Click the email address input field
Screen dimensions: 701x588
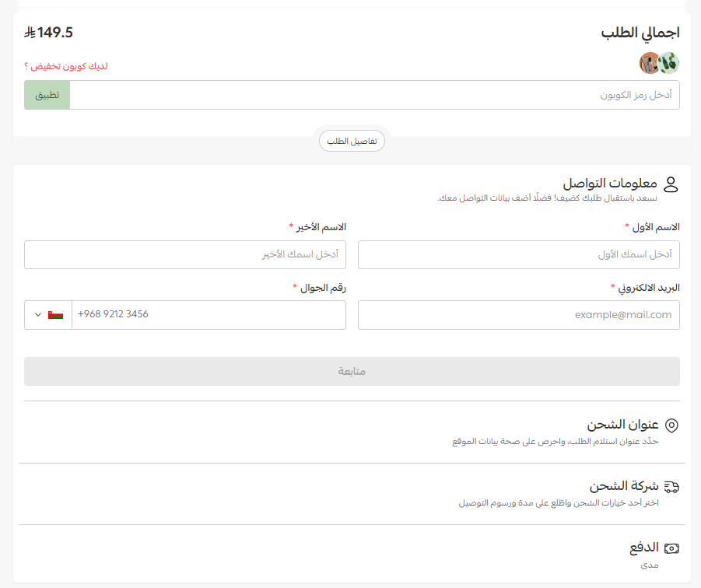point(518,315)
